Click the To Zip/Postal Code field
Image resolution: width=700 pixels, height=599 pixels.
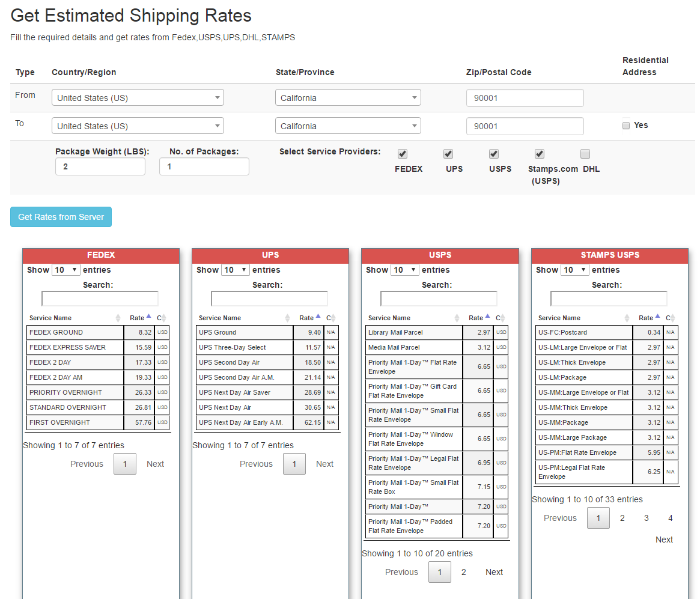click(525, 126)
